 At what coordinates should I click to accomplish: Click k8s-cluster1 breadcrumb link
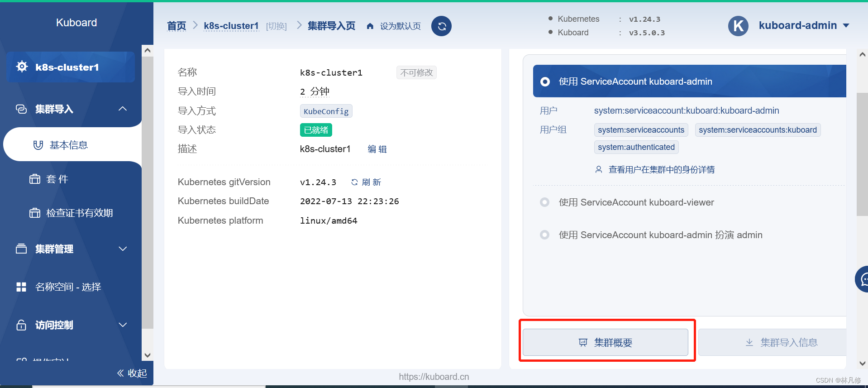231,26
